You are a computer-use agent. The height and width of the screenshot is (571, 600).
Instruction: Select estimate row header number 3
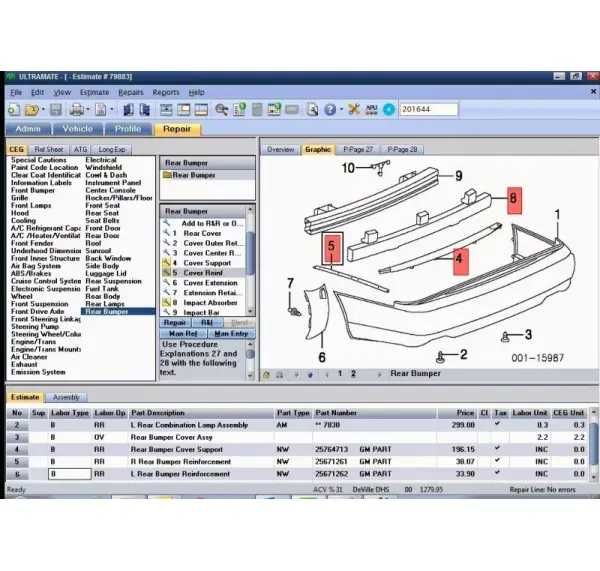(x=17, y=437)
